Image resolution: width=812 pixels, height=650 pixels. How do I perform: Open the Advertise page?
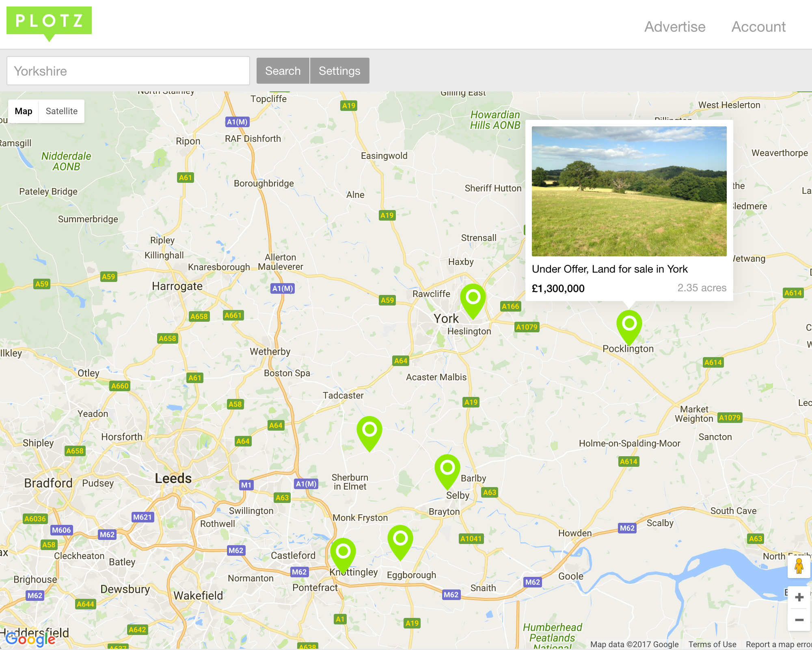[x=675, y=27]
